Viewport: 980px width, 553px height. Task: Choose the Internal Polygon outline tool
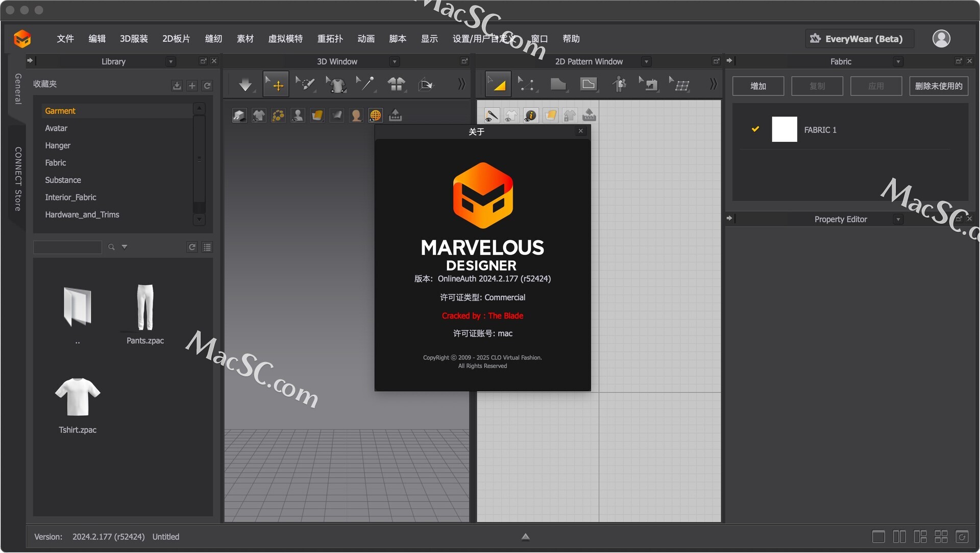coord(588,84)
